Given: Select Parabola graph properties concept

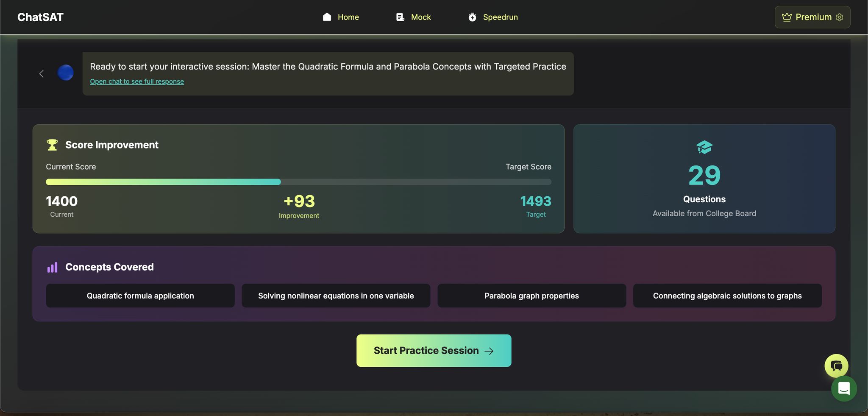Looking at the screenshot, I should pyautogui.click(x=531, y=296).
